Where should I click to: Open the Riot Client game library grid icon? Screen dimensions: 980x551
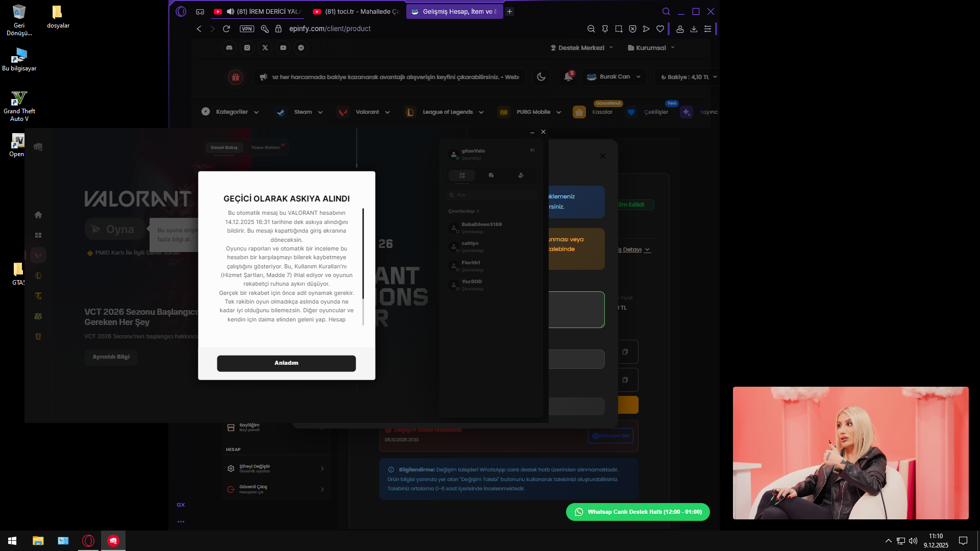click(38, 235)
